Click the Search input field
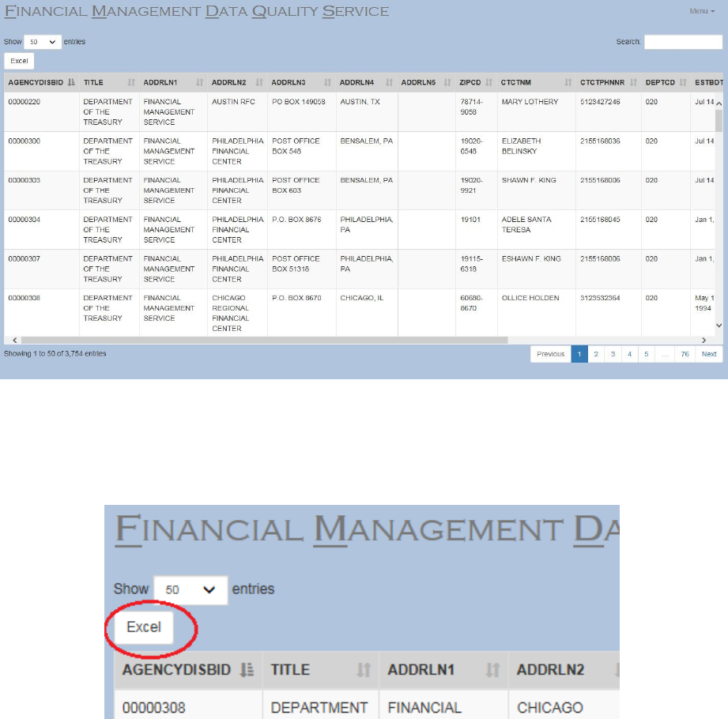This screenshot has height=719, width=728. pyautogui.click(x=683, y=42)
